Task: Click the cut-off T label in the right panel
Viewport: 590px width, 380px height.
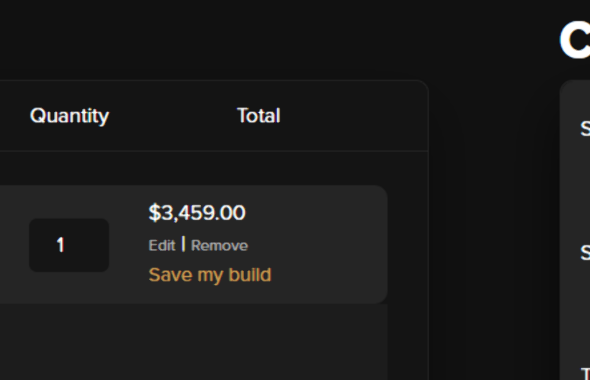Action: [585, 373]
